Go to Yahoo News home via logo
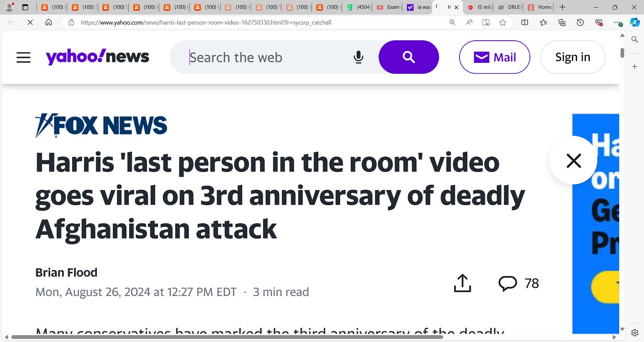 click(97, 57)
